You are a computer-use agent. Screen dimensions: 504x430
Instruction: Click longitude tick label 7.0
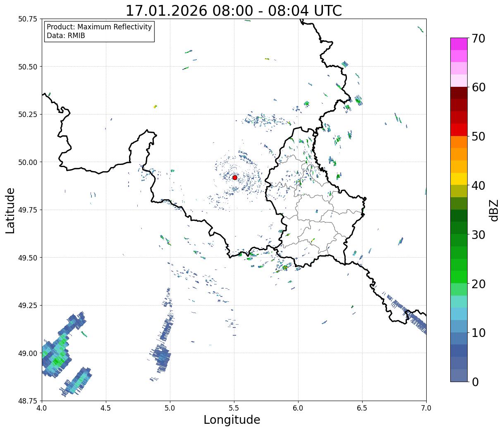tap(426, 408)
